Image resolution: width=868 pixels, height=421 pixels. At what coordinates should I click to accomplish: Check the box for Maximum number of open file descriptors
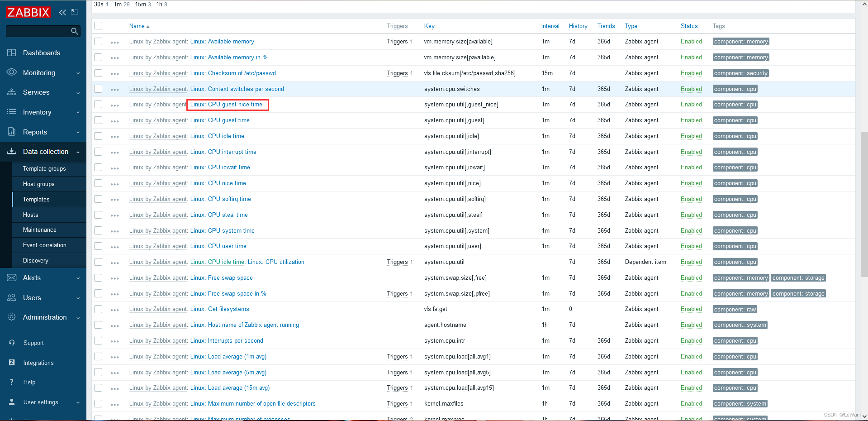coord(98,403)
